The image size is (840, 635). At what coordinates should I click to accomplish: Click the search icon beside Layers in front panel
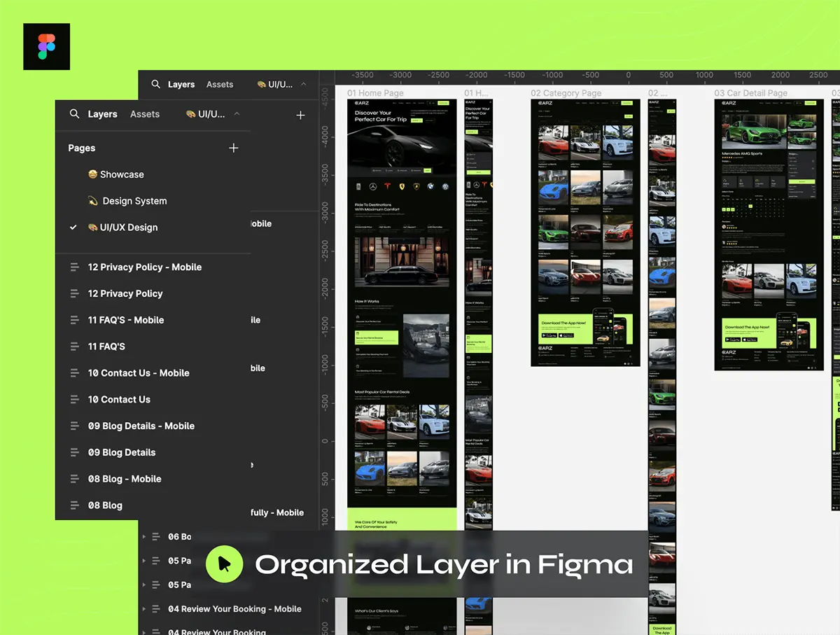(74, 113)
